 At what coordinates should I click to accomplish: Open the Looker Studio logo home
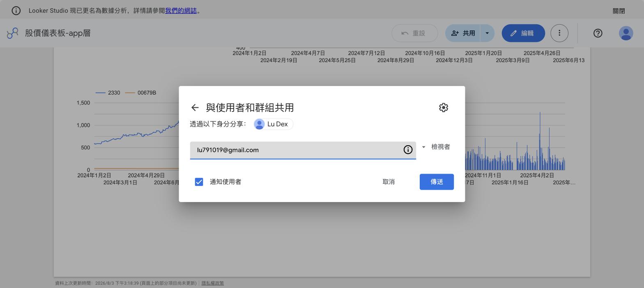point(13,33)
